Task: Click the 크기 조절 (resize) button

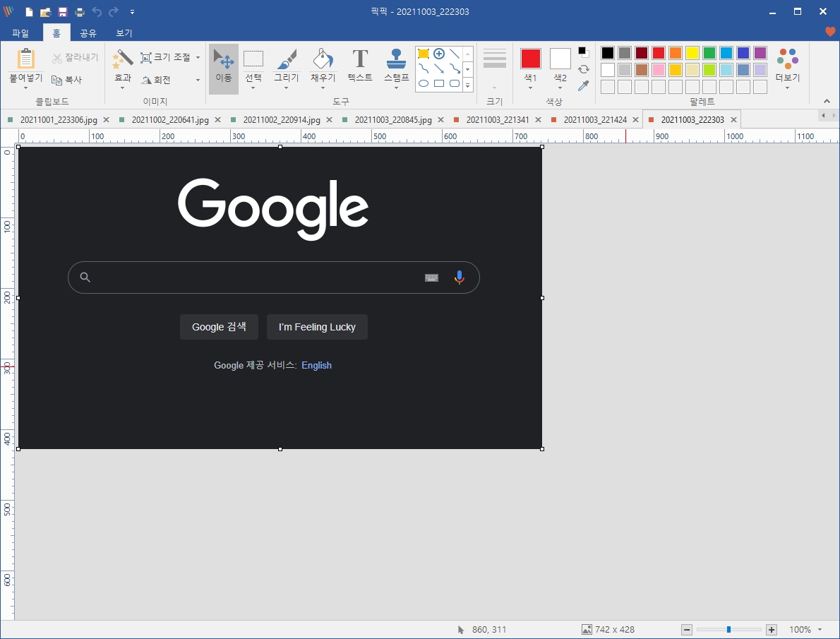Action: (166, 57)
